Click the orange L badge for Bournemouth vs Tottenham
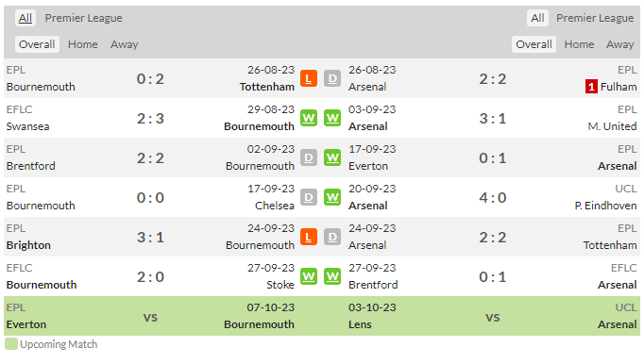 [309, 78]
